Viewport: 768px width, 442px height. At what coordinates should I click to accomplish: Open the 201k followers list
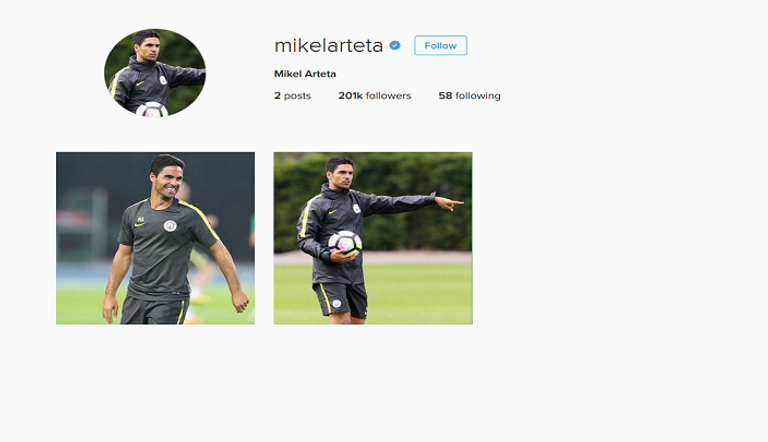(x=375, y=96)
